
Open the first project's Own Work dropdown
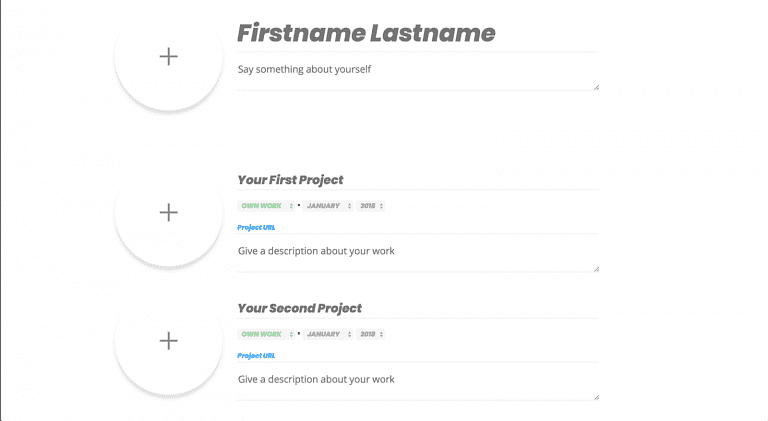(x=266, y=206)
